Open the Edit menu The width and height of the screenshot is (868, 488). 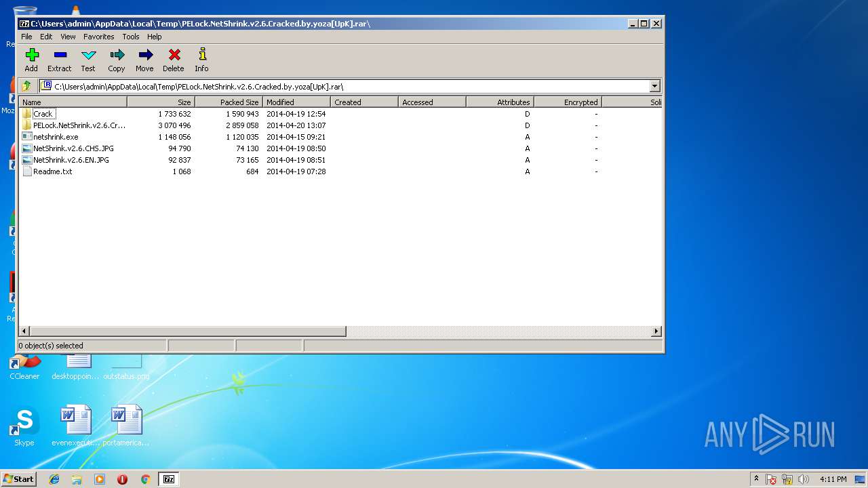pos(46,37)
